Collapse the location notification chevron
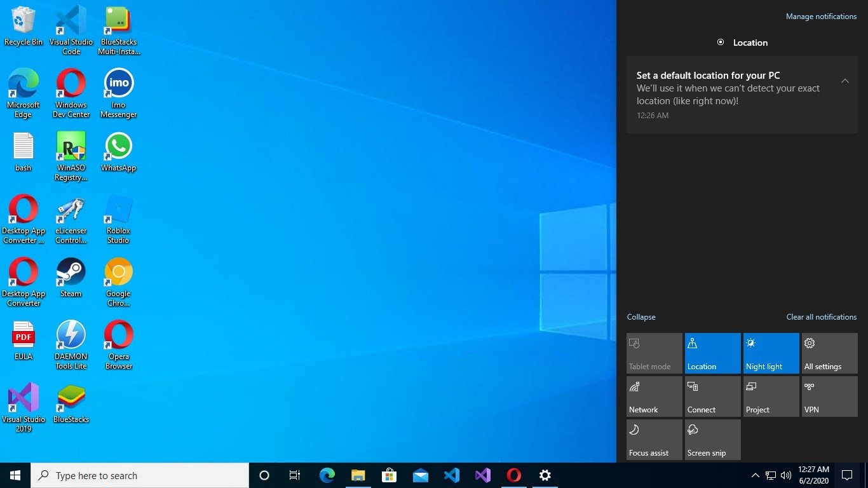 click(844, 81)
